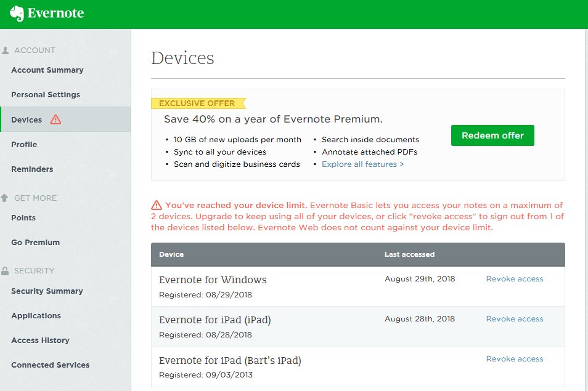Image resolution: width=588 pixels, height=391 pixels.
Task: Click the Devices page heading
Action: pos(182,58)
